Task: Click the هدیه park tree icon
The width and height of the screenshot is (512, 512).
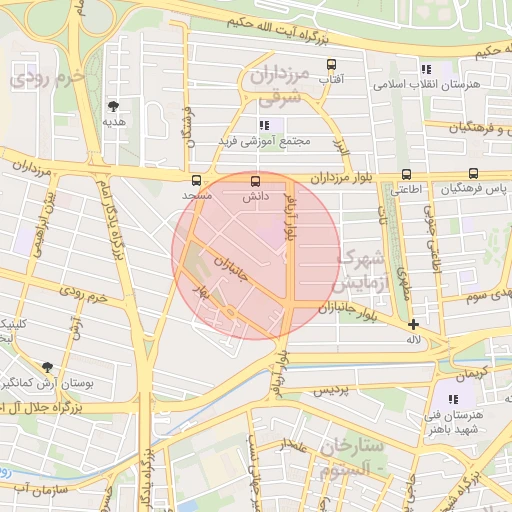Action: pyautogui.click(x=114, y=107)
